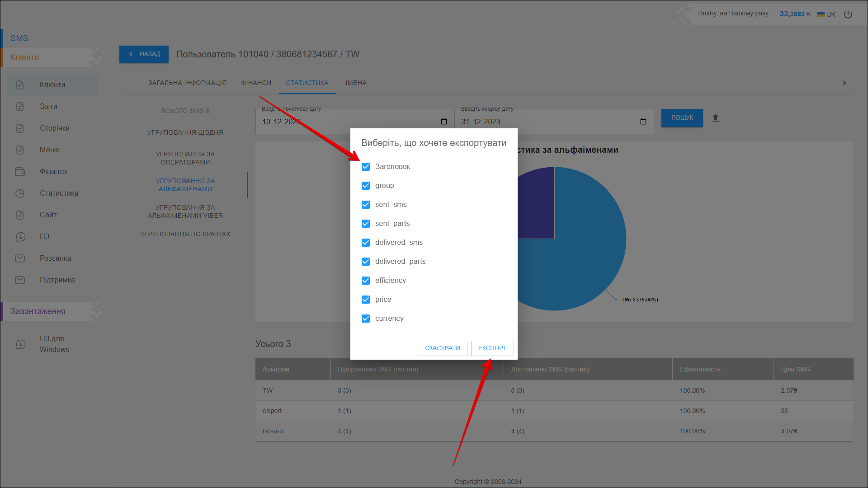Toggle the delivered_sms checkbox

(366, 243)
